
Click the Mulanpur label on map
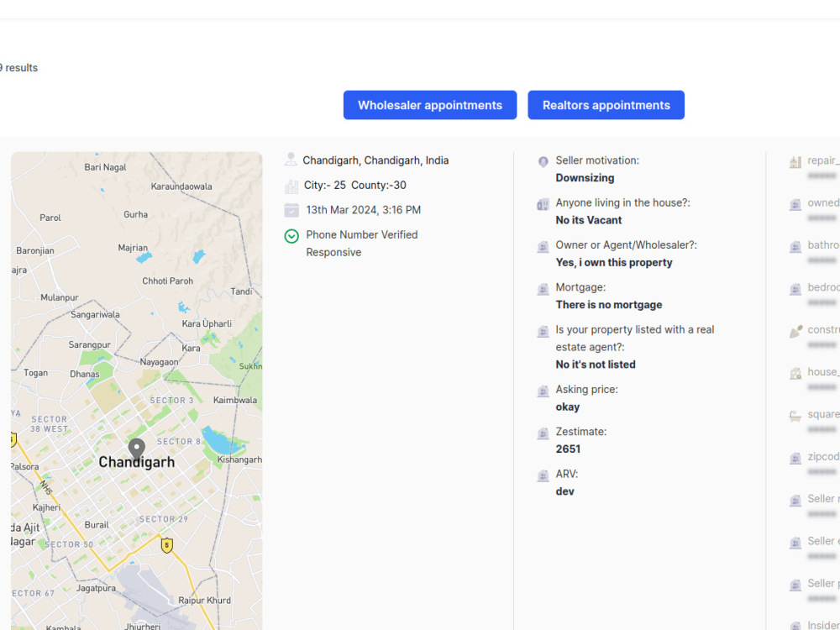click(x=60, y=297)
